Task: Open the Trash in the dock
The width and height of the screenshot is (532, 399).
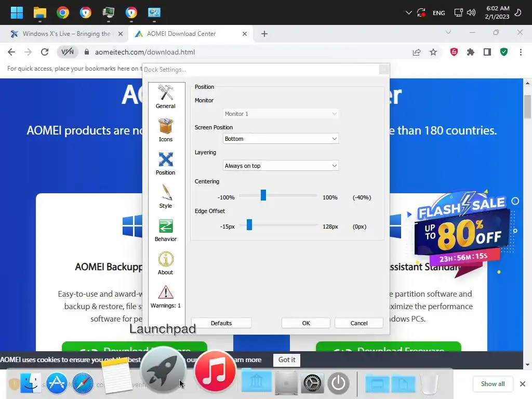Action: coord(429,383)
